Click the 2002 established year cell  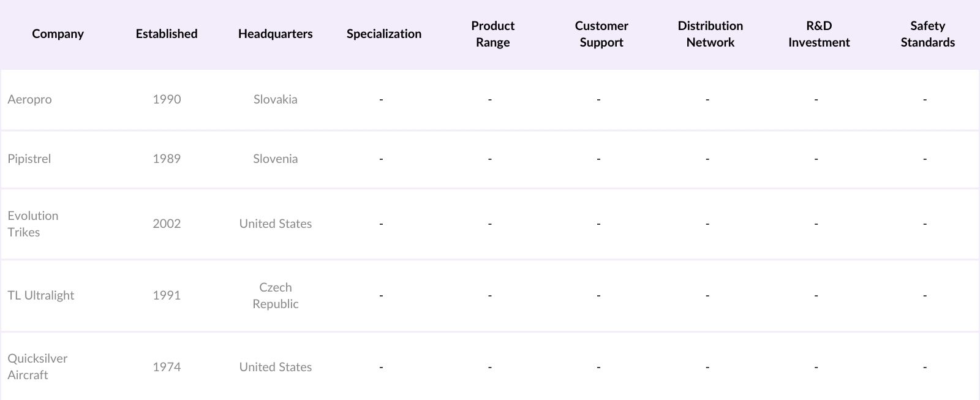point(167,224)
